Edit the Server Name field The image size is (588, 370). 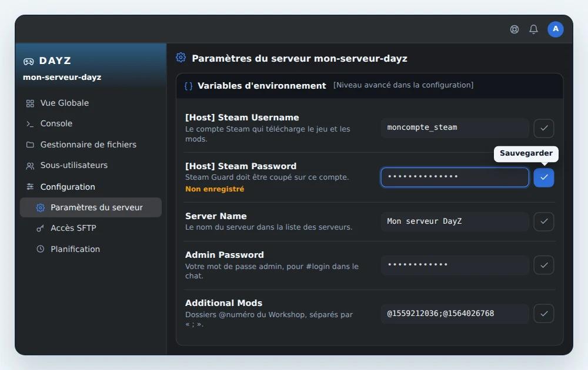pyautogui.click(x=455, y=221)
